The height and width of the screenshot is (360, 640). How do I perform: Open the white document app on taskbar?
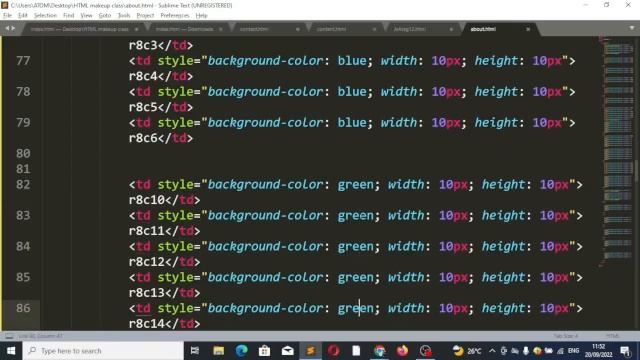pyautogui.click(x=356, y=351)
